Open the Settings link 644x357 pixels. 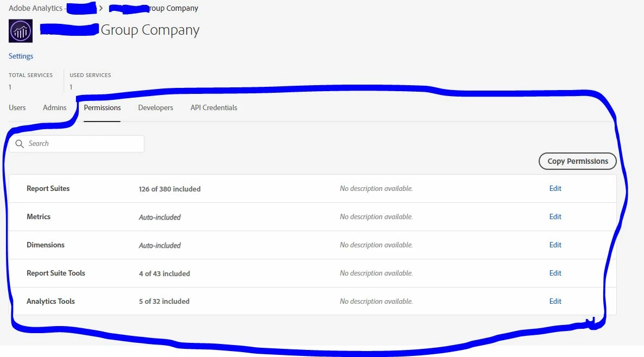click(21, 56)
